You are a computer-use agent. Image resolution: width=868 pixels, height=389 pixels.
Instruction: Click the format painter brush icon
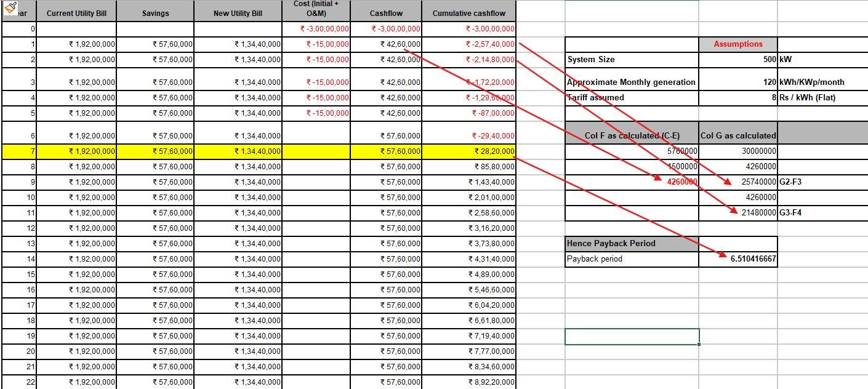coord(10,8)
